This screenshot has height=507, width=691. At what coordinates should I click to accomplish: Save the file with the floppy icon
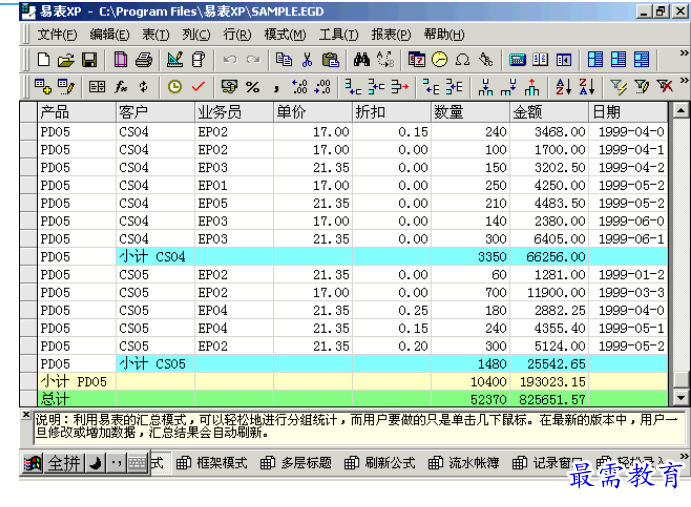coord(89,60)
